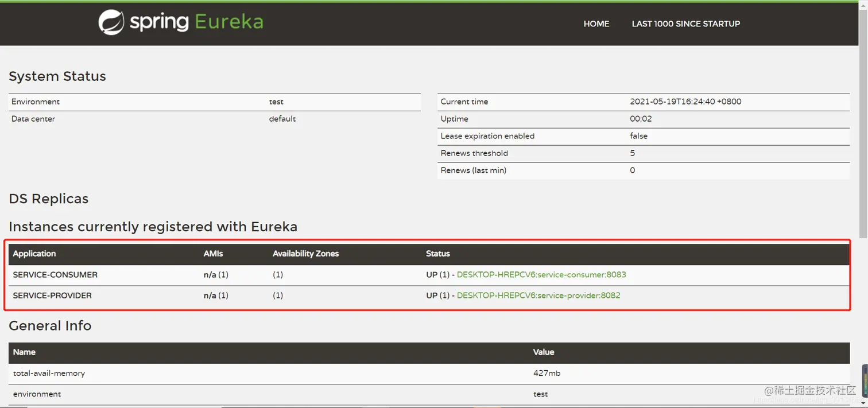The image size is (868, 408).
Task: Click the Application column header
Action: coord(34,254)
